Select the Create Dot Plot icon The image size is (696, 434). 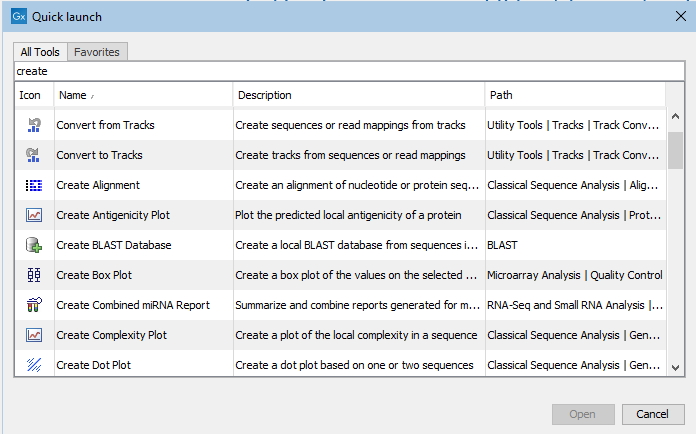click(34, 365)
